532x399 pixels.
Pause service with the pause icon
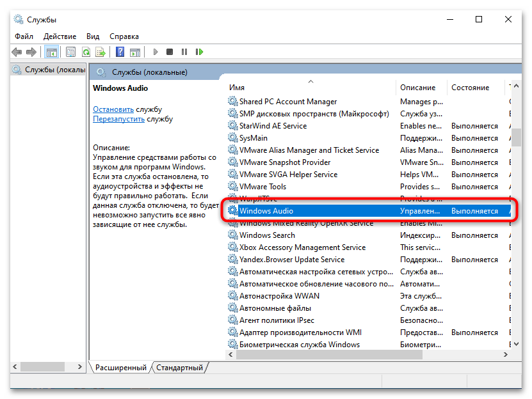[x=184, y=52]
